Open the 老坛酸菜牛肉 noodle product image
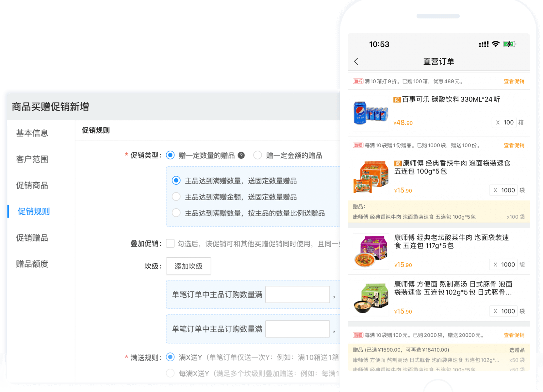Image resolution: width=543 pixels, height=392 pixels. click(371, 251)
